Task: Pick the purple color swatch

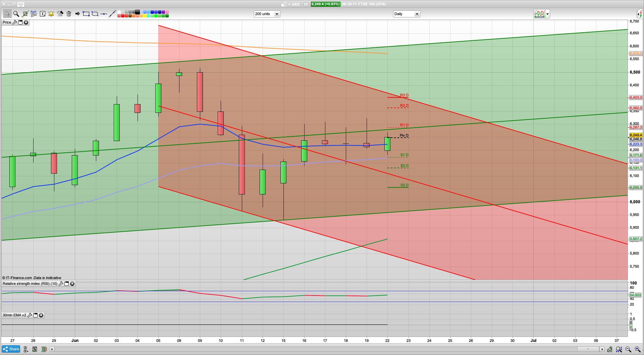Action: (x=163, y=12)
